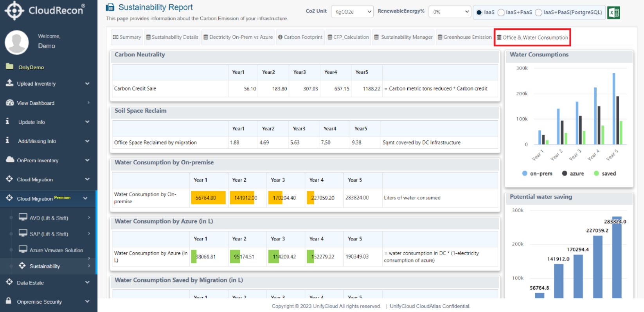
Task: Click the OnPrem Inventory cloud icon
Action: pyautogui.click(x=10, y=160)
